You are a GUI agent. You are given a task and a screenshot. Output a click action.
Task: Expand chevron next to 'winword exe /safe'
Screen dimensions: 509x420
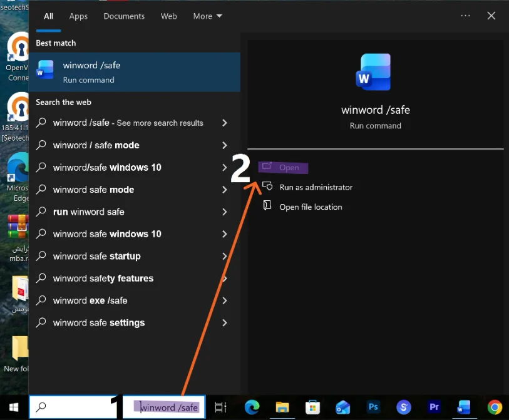[x=224, y=300]
